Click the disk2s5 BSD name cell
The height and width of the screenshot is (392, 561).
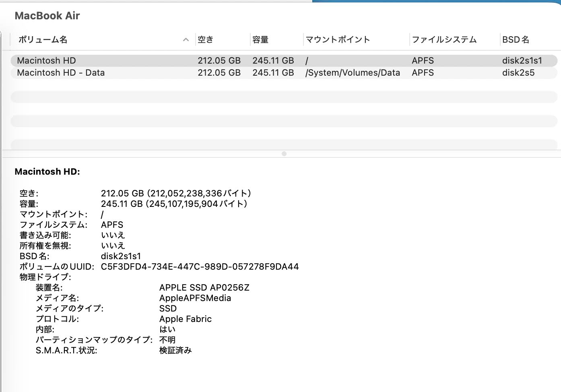(x=518, y=72)
